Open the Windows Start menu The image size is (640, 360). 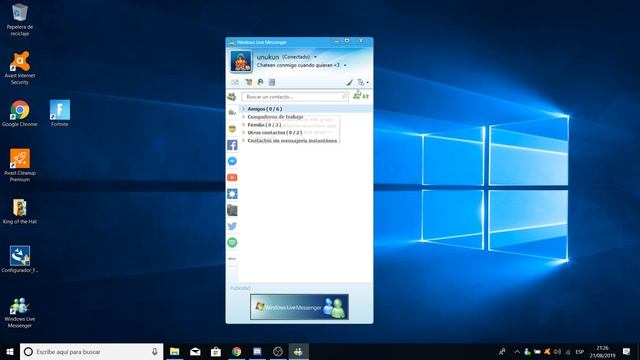tap(10, 351)
